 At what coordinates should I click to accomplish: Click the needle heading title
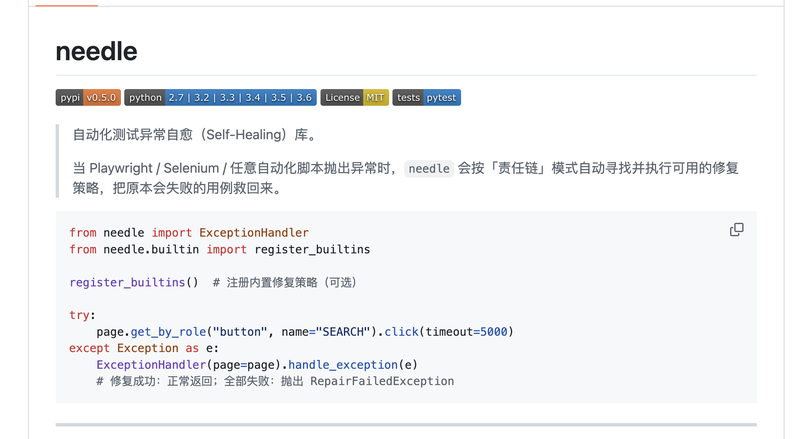click(96, 52)
